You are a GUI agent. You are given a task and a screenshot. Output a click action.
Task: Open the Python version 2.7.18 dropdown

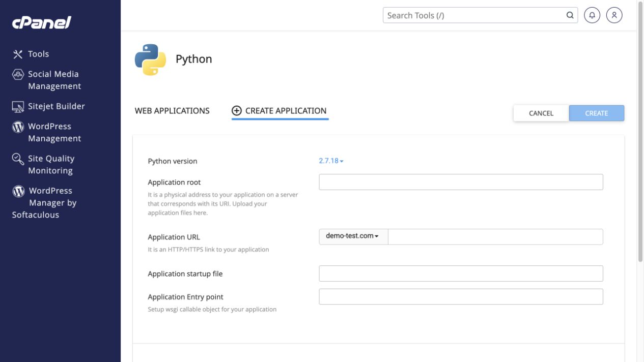(x=331, y=161)
